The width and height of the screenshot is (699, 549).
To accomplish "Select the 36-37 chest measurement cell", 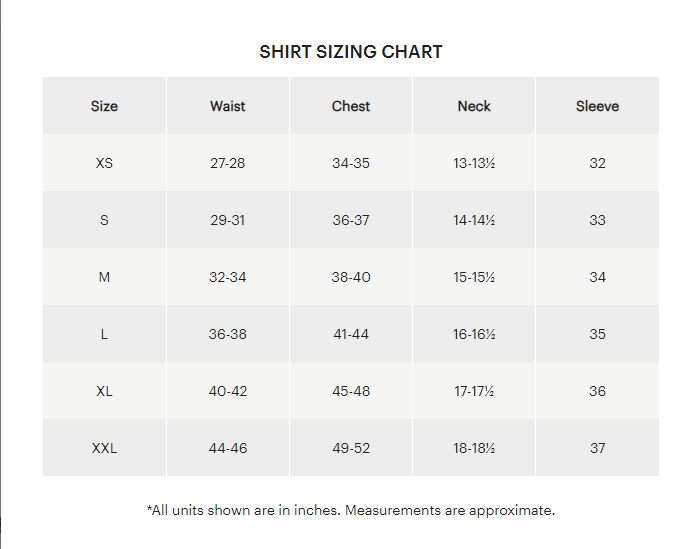I will point(351,220).
